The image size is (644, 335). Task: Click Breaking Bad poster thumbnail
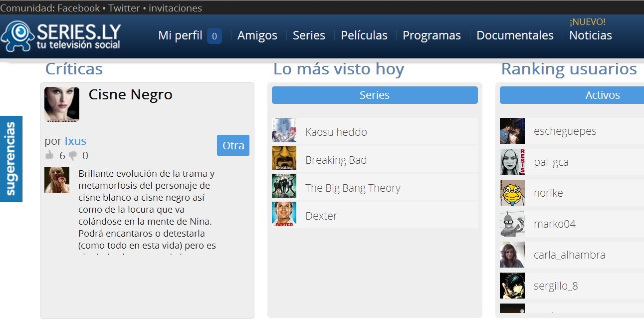[284, 158]
